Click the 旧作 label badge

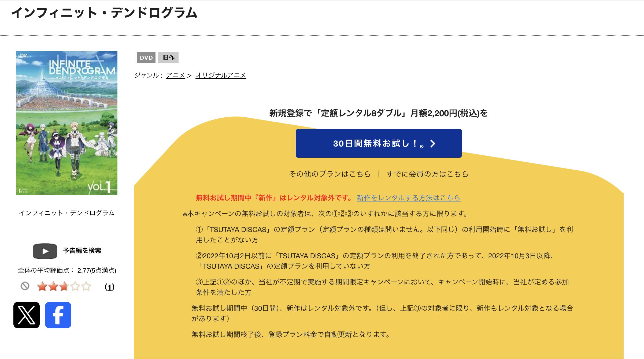pyautogui.click(x=168, y=58)
